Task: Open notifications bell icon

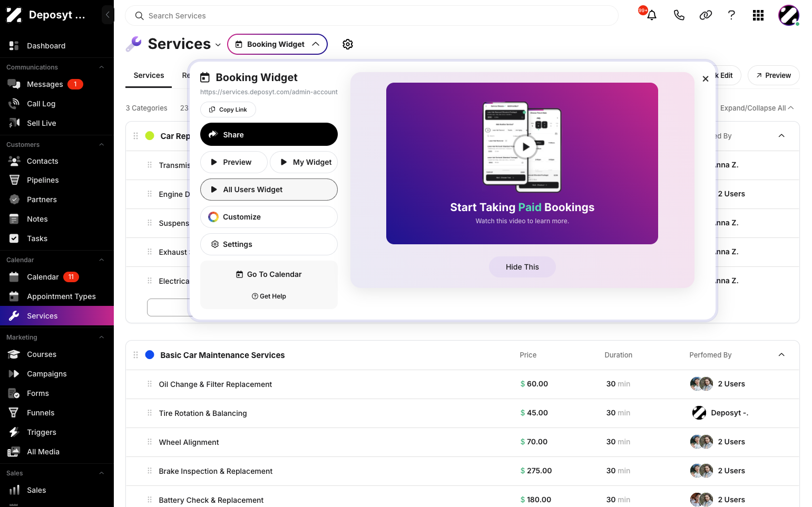Action: 652,15
